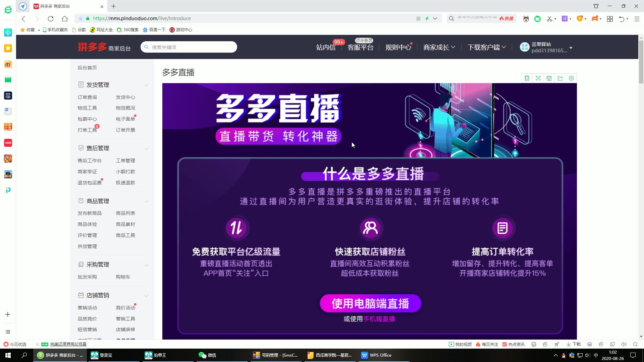Open 规则中心 in top navigation
The height and width of the screenshot is (362, 644).
click(398, 47)
